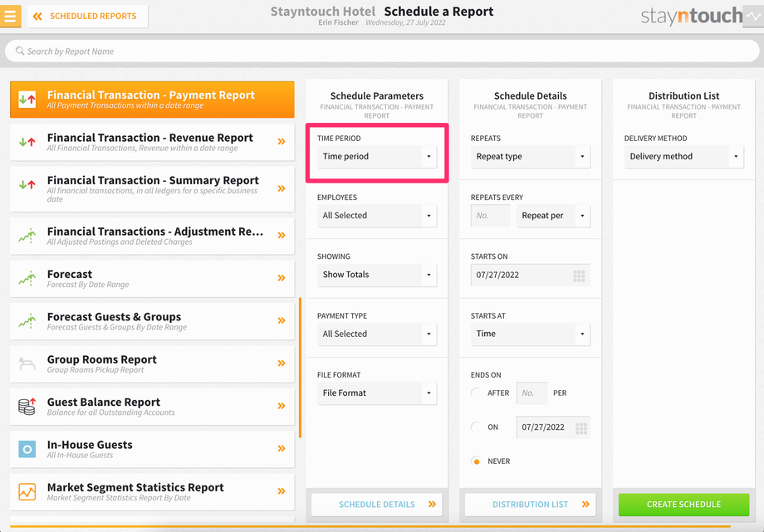This screenshot has width=764, height=532.
Task: Open the File Format dropdown
Action: click(x=377, y=393)
